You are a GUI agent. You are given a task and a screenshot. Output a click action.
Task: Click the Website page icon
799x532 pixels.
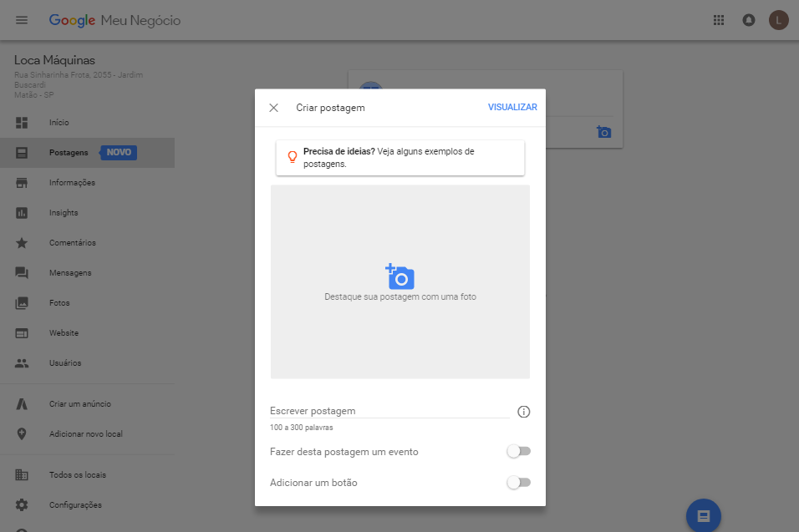click(x=22, y=333)
